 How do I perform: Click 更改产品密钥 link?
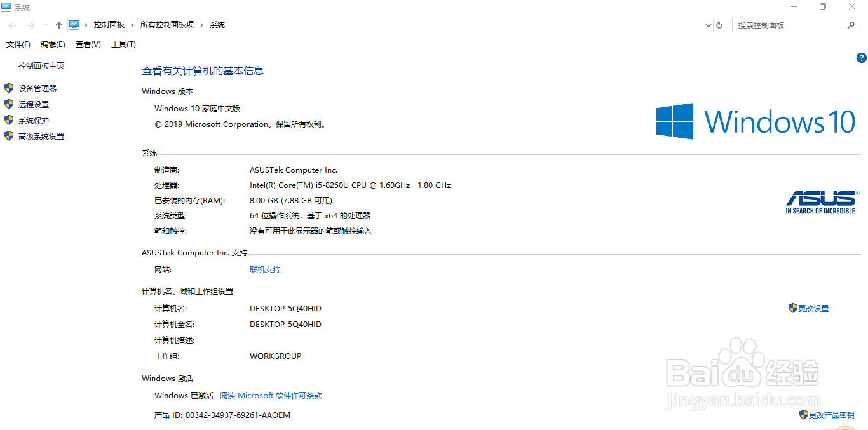pyautogui.click(x=832, y=415)
